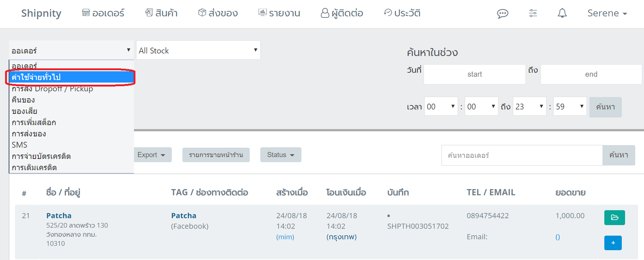Screen dimensions: 644x260
Task: Click the blue plus button for order 21
Action: (x=613, y=243)
